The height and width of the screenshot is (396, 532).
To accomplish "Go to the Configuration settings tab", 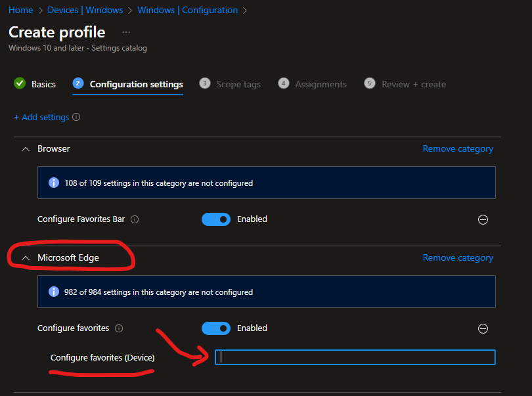I will [x=136, y=84].
